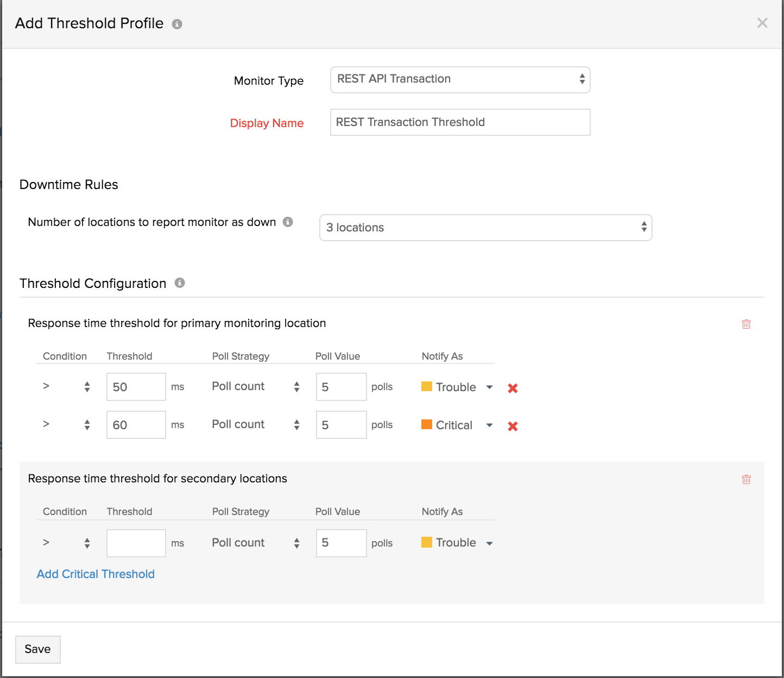Screen dimensions: 784x678
Task: Open the Trouble notify dropdown in the first row
Action: coord(489,387)
